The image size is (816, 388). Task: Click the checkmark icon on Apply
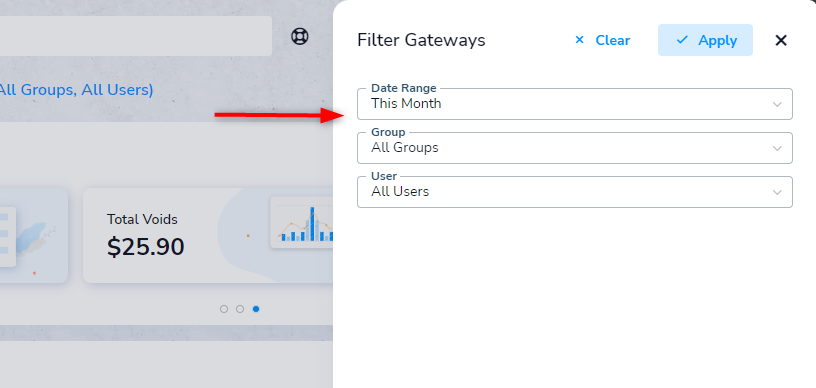point(682,40)
